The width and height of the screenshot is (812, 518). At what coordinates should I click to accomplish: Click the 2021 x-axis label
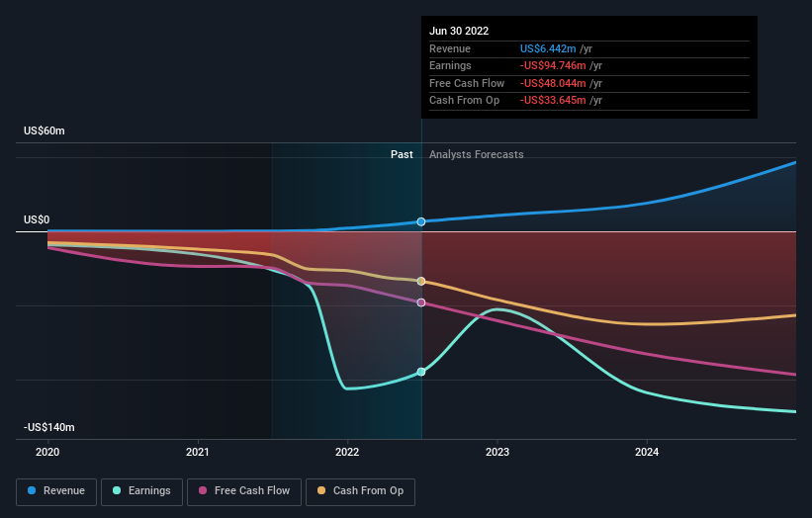[x=197, y=452]
